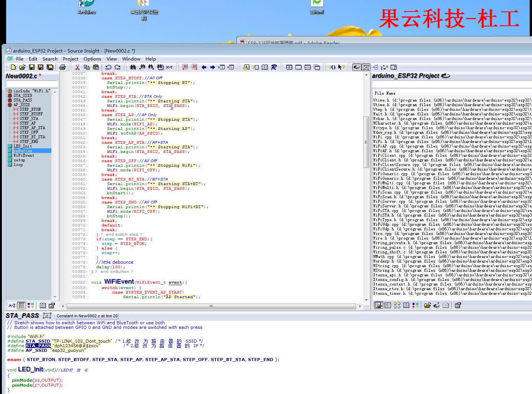Open Search with the binoculars icon

(133, 67)
